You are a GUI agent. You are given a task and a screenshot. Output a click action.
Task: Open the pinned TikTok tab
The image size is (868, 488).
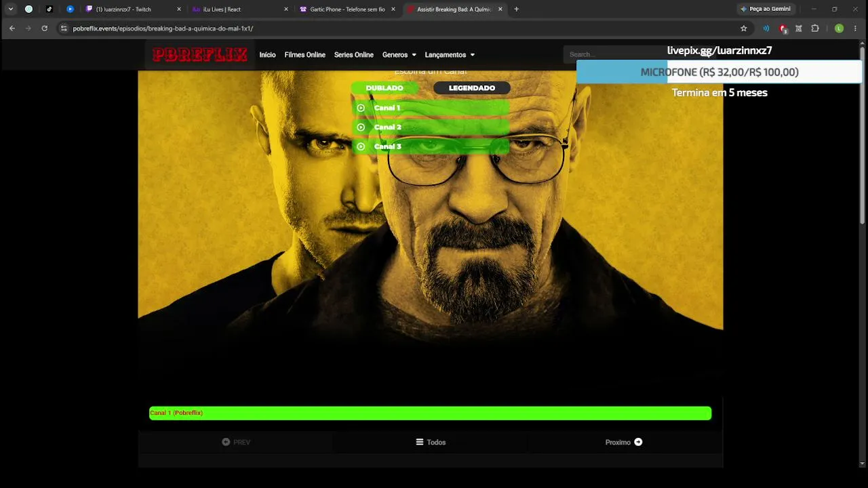50,9
